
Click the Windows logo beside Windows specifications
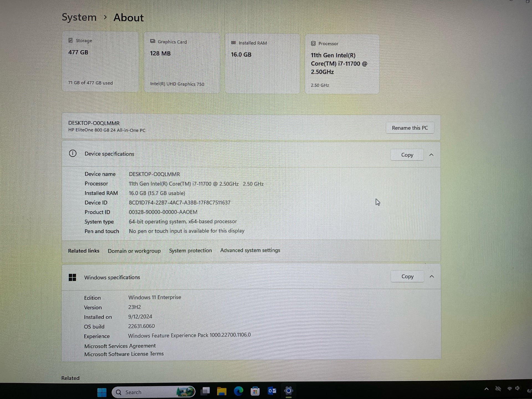point(72,277)
